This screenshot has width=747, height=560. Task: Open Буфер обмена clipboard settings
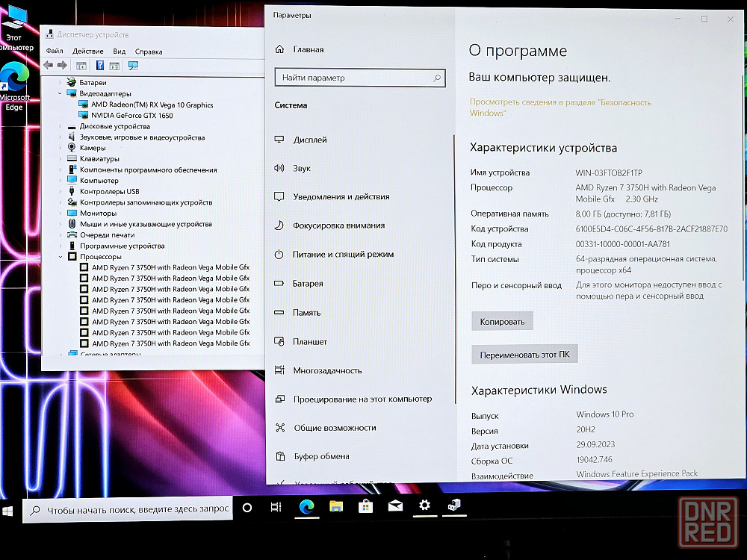(312, 456)
